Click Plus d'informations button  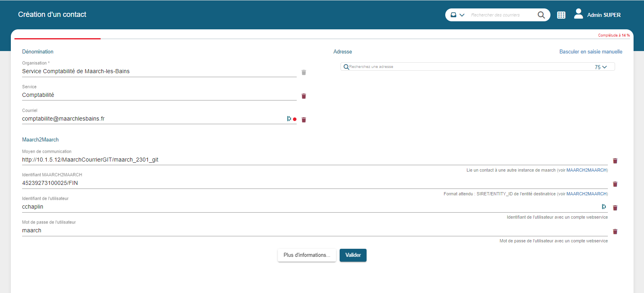[x=306, y=255]
